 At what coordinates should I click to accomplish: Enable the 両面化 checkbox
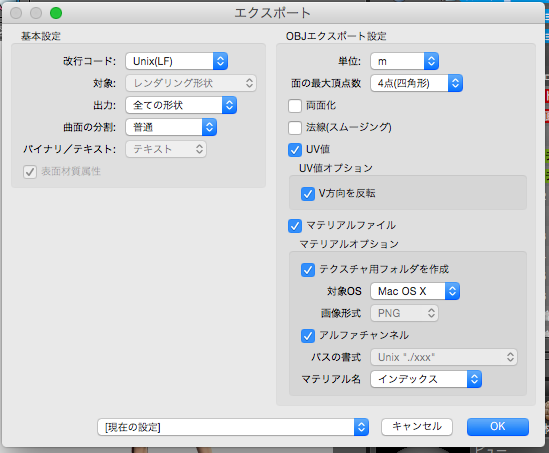[295, 105]
